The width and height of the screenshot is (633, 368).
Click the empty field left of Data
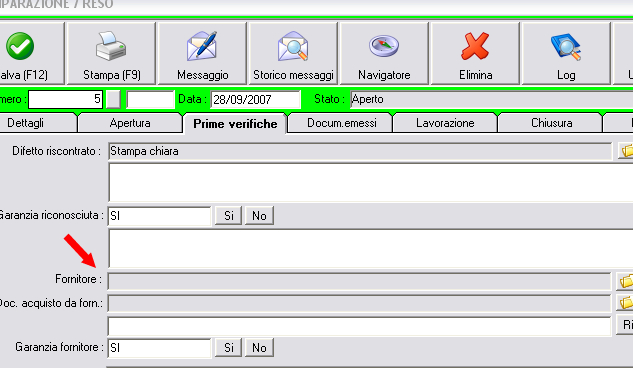click(x=150, y=99)
